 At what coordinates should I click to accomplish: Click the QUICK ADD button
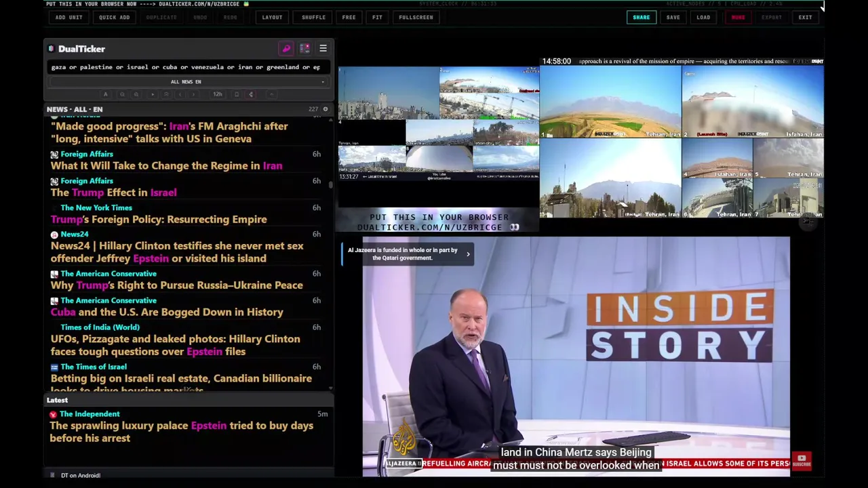tap(115, 17)
